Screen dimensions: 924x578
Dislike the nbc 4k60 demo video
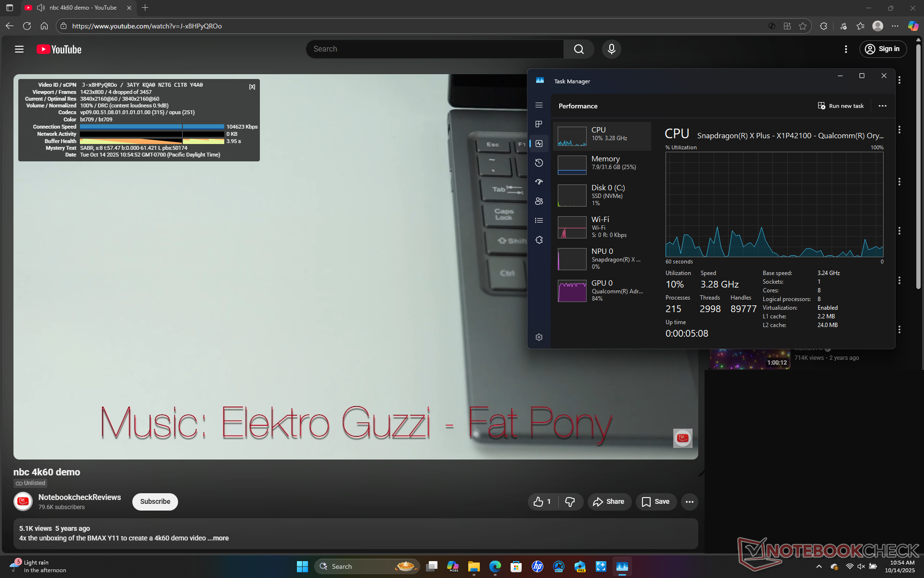[x=570, y=502]
